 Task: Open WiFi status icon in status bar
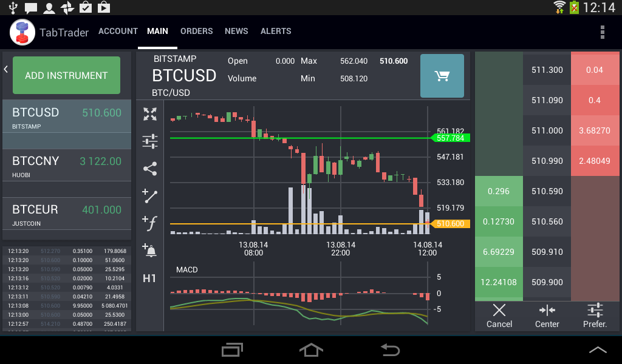click(559, 7)
